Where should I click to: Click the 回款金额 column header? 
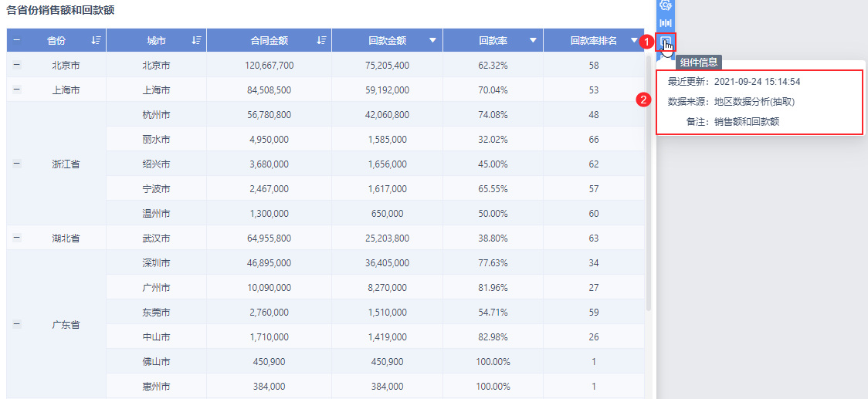pyautogui.click(x=388, y=40)
